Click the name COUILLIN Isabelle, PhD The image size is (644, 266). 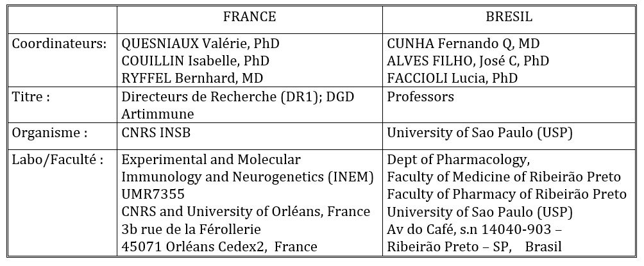click(x=195, y=61)
